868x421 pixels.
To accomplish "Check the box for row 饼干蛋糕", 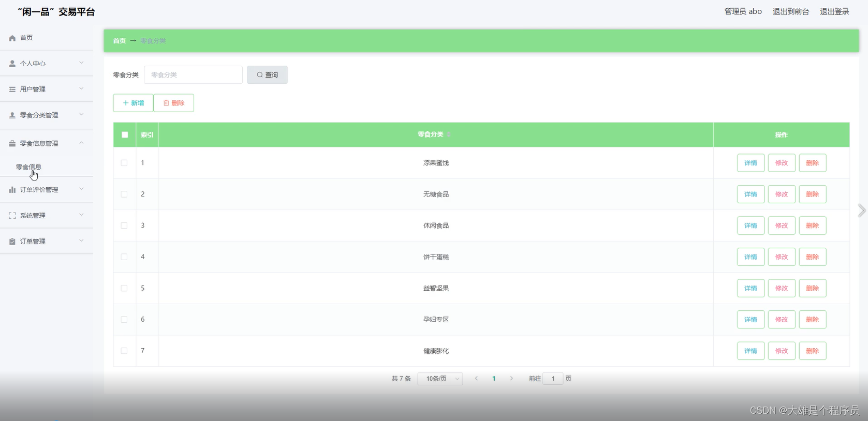I will [124, 257].
